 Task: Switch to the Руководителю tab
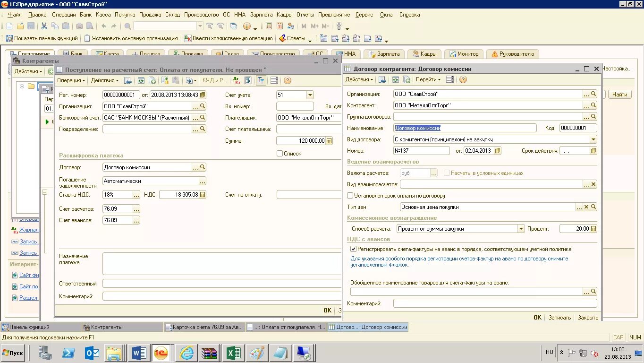[x=513, y=54]
